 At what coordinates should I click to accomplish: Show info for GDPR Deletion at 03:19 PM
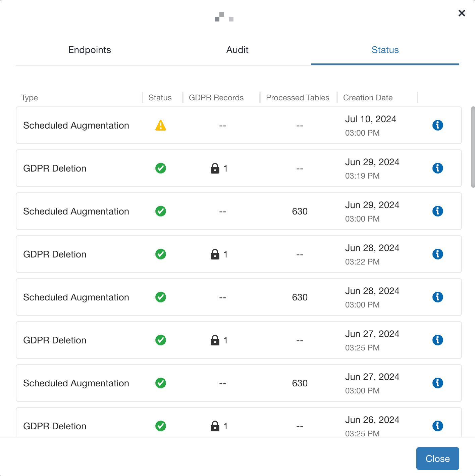pos(437,168)
